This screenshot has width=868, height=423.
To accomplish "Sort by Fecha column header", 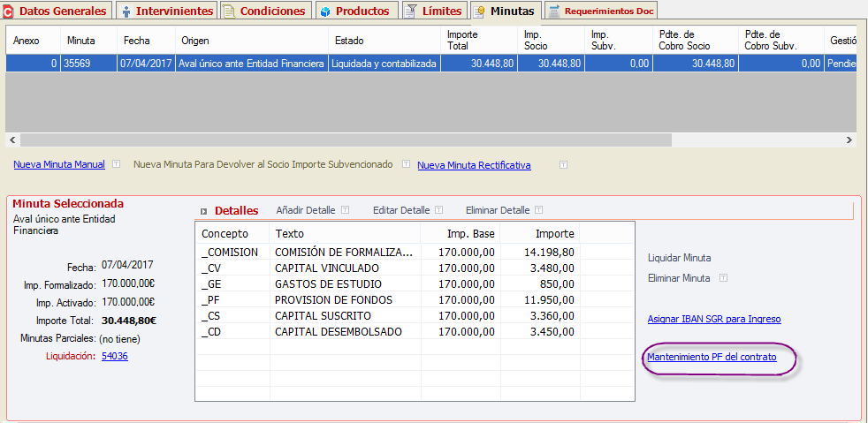I will coord(146,41).
